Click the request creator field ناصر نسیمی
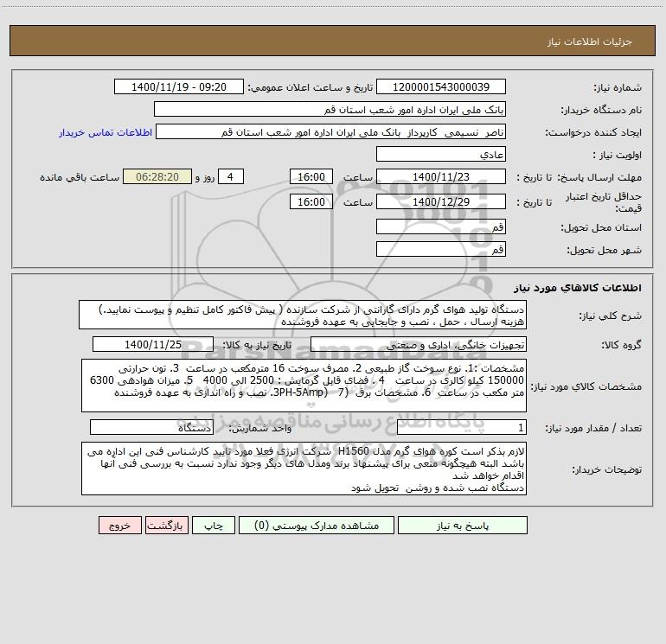Viewport: 666px width, 644px height. (x=331, y=131)
